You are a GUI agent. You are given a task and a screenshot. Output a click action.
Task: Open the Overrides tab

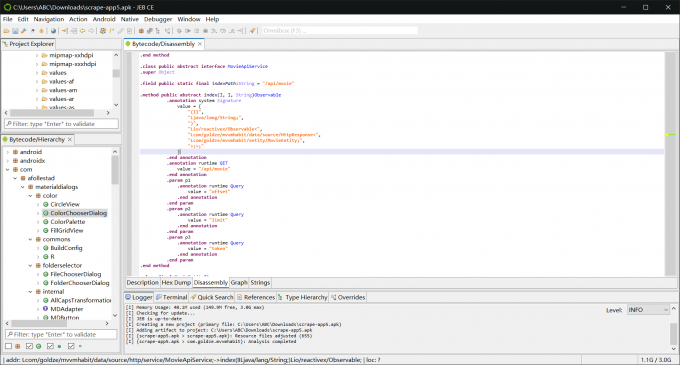click(x=348, y=297)
